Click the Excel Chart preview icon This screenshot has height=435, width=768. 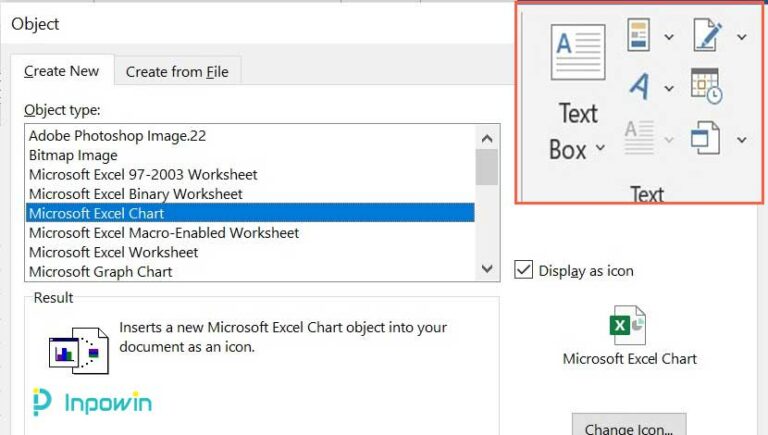(x=628, y=325)
